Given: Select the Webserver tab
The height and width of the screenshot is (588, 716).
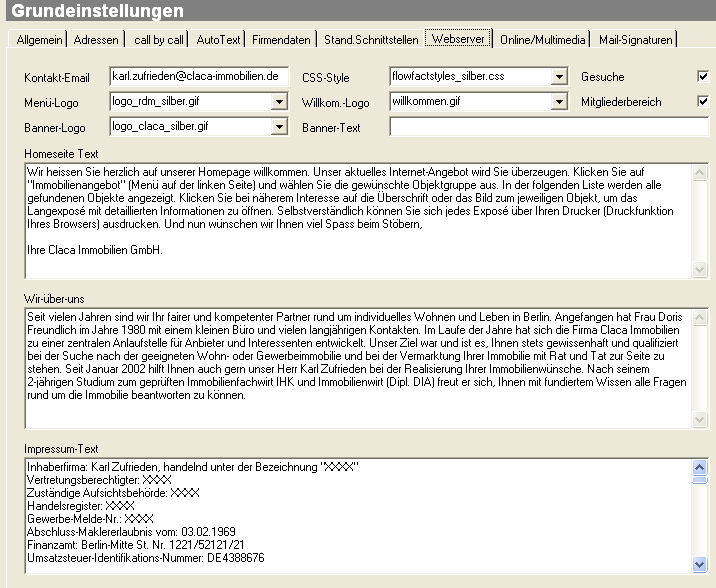Looking at the screenshot, I should 458,38.
